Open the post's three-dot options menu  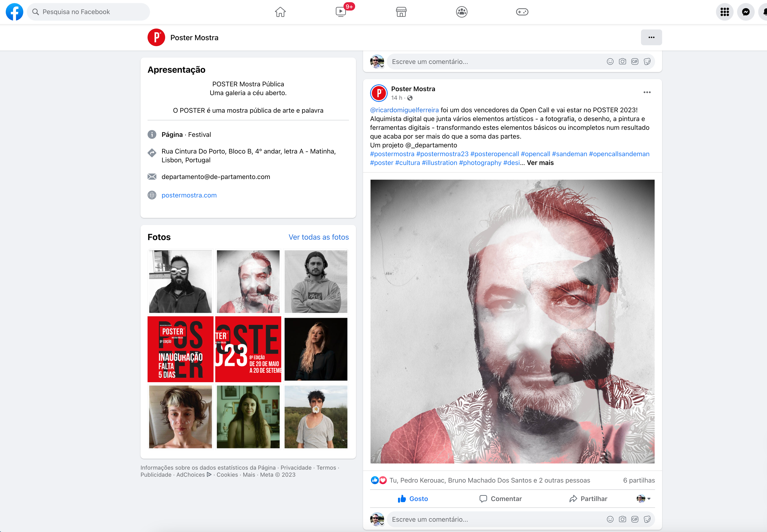tap(647, 92)
